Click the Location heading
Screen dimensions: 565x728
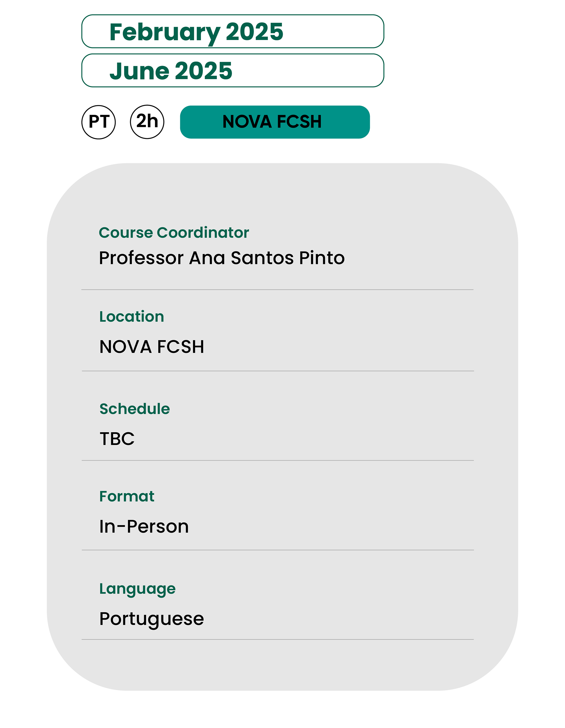click(132, 317)
